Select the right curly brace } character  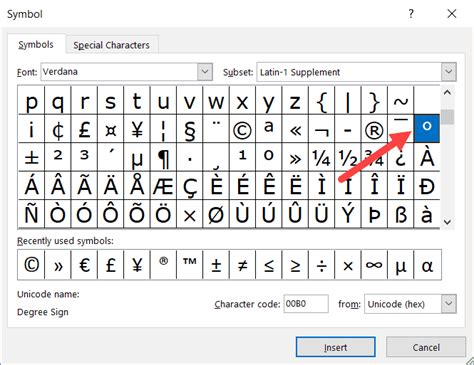(374, 100)
